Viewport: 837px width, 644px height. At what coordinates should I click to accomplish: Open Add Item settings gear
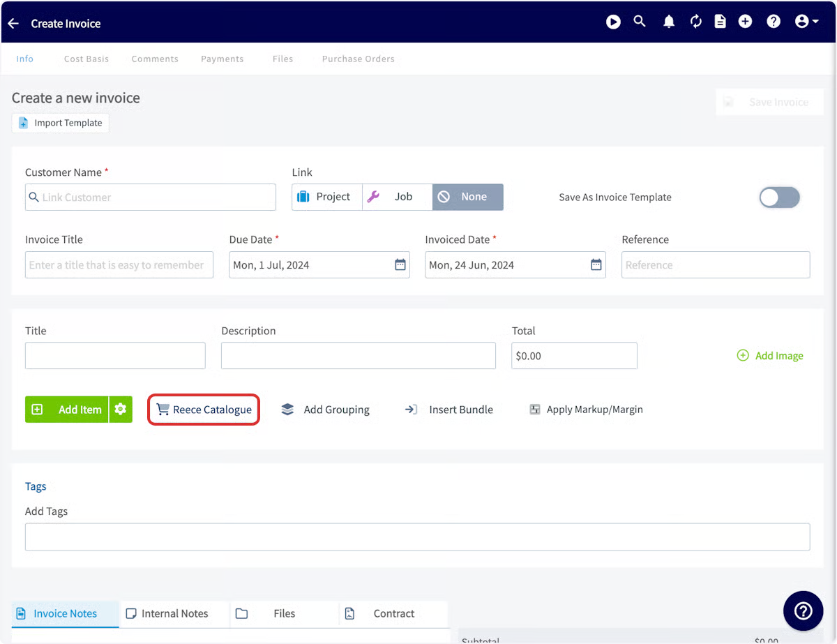coord(121,410)
